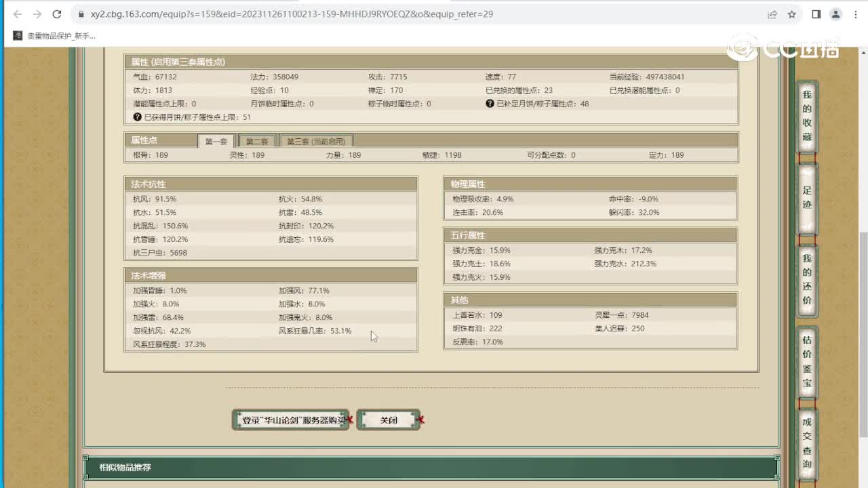Click the 攻击：7715 value
868x488 pixels.
point(388,77)
